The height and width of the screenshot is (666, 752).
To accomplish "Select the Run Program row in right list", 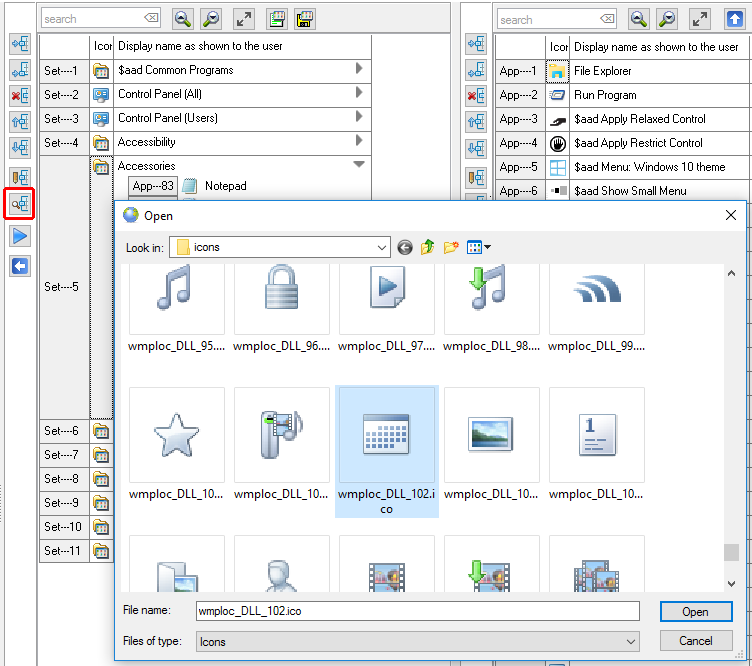I will click(x=605, y=95).
